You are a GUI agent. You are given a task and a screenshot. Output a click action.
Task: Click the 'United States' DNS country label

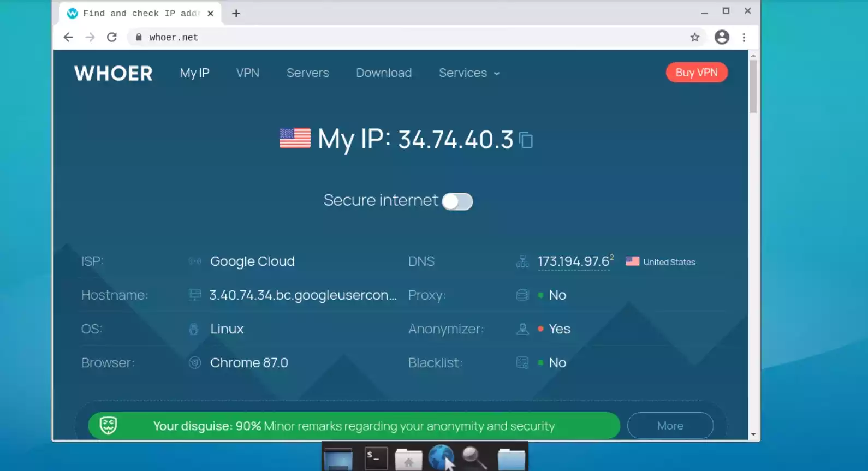[x=669, y=262]
